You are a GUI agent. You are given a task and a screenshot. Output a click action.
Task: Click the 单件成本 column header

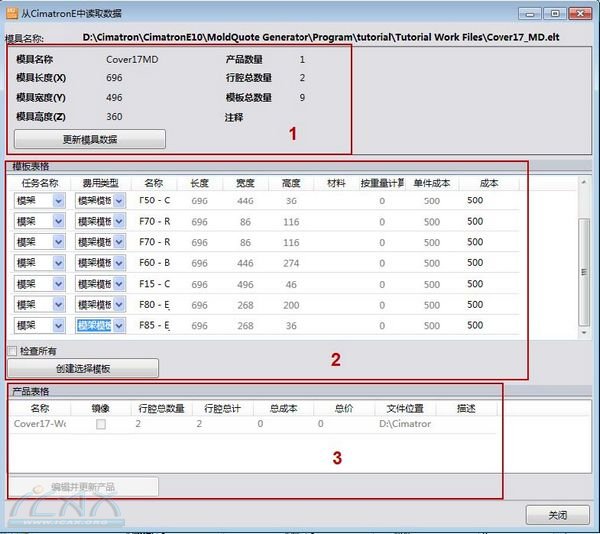[432, 183]
